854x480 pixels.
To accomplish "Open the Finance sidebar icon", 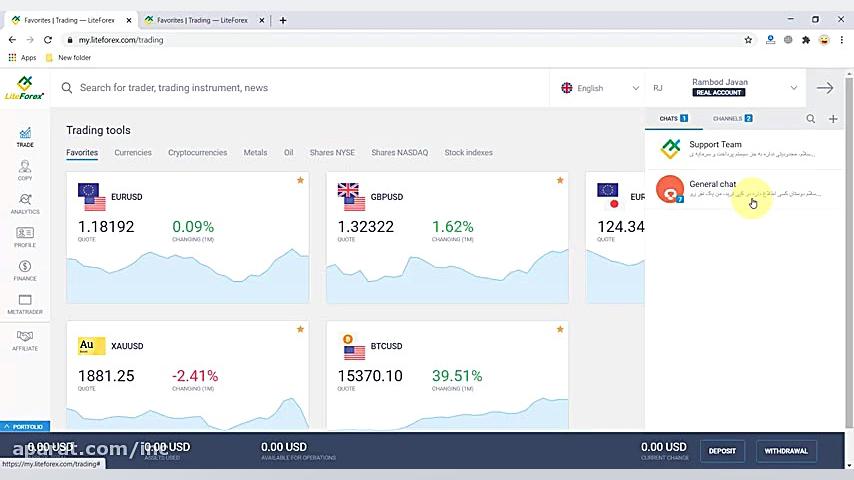I will (25, 270).
